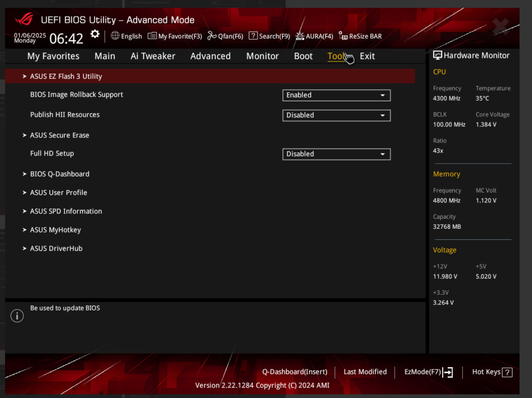Open My Favorite(F3) label
The height and width of the screenshot is (398, 532).
[180, 36]
